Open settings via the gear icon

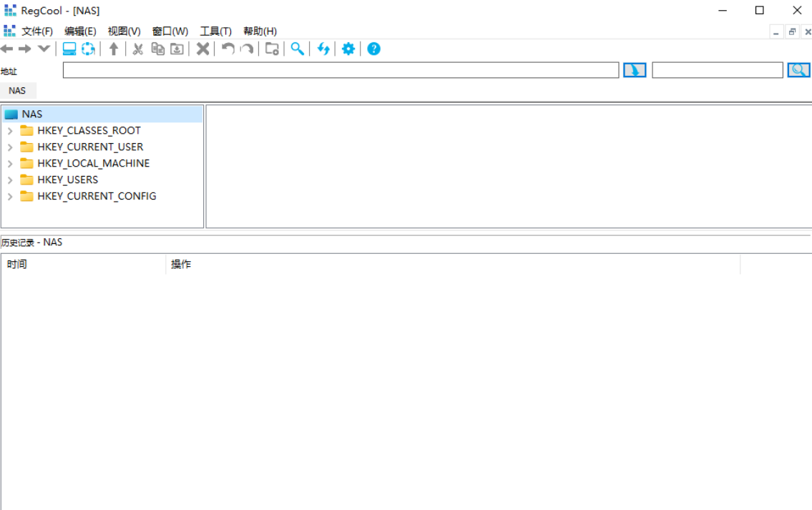(x=348, y=49)
